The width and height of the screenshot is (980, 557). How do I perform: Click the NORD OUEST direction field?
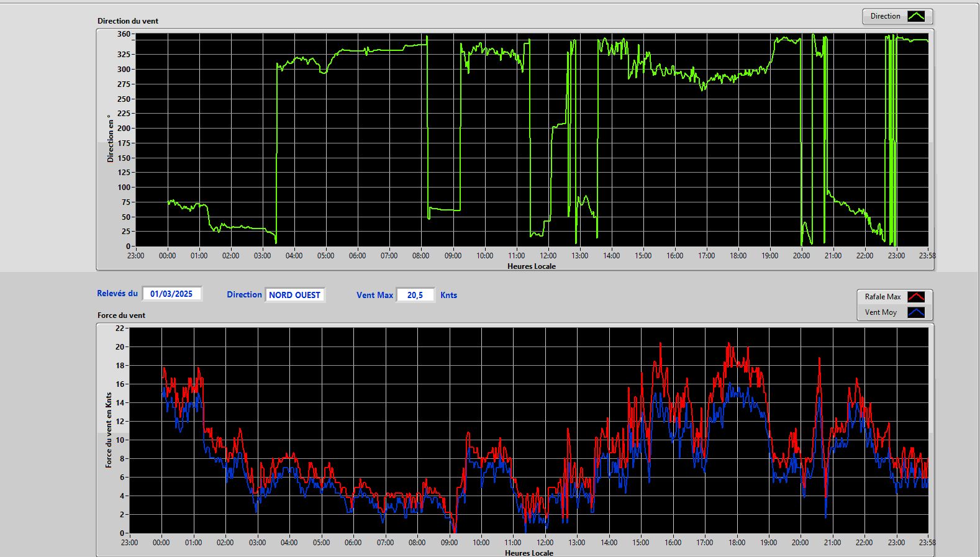295,295
